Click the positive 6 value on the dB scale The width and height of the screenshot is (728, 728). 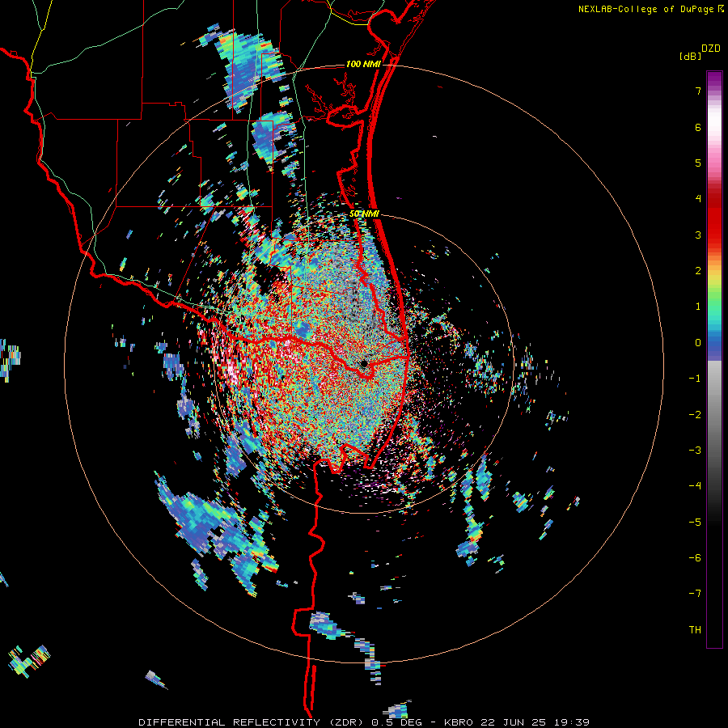click(x=698, y=127)
